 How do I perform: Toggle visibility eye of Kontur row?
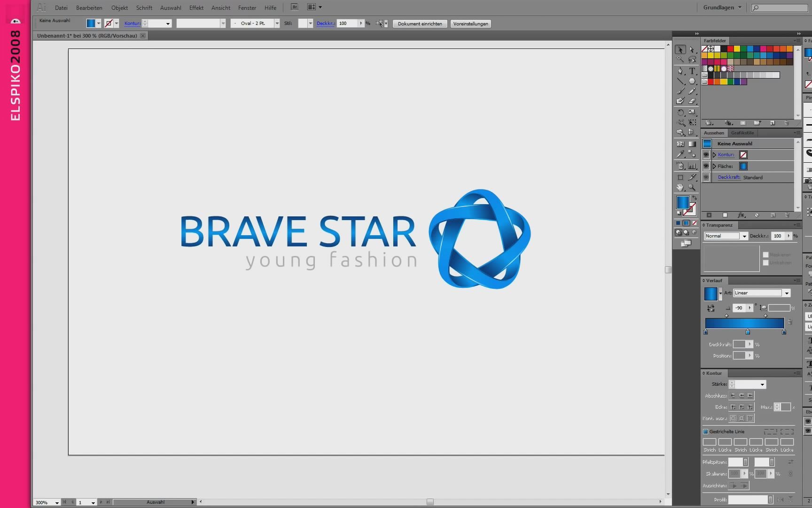point(706,155)
